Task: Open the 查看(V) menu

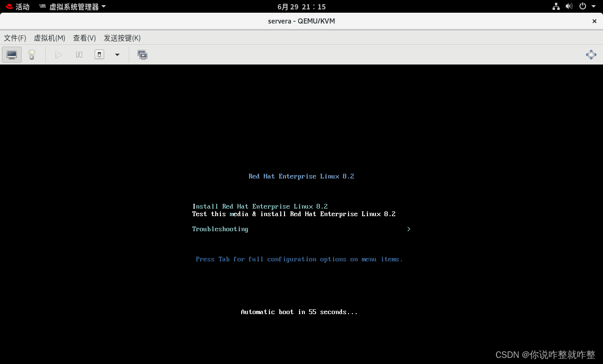Action: click(84, 38)
